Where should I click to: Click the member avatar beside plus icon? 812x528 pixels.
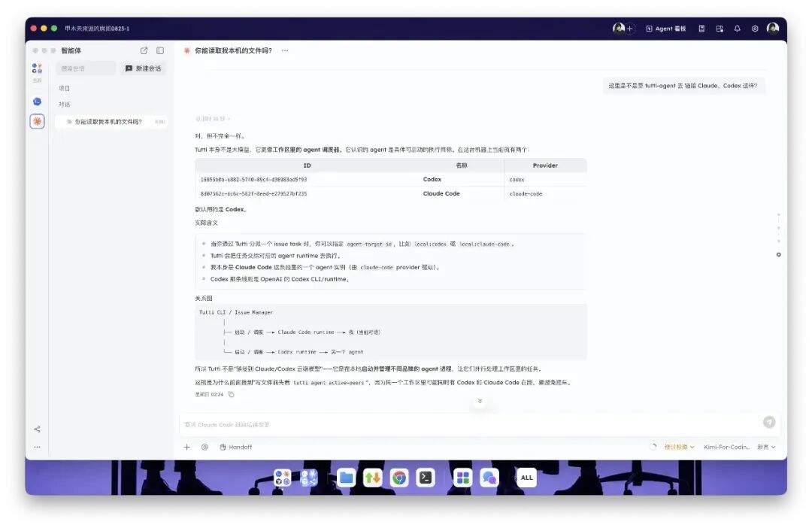pos(618,28)
